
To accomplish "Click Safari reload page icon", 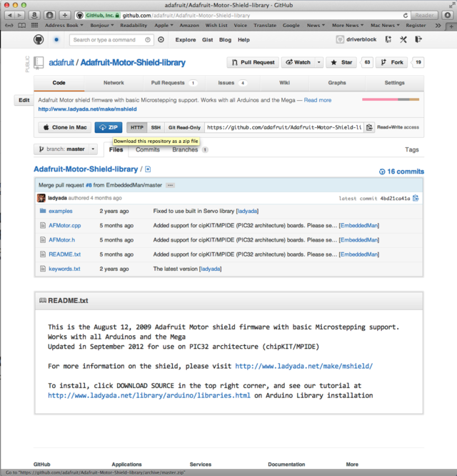I will tap(406, 15).
